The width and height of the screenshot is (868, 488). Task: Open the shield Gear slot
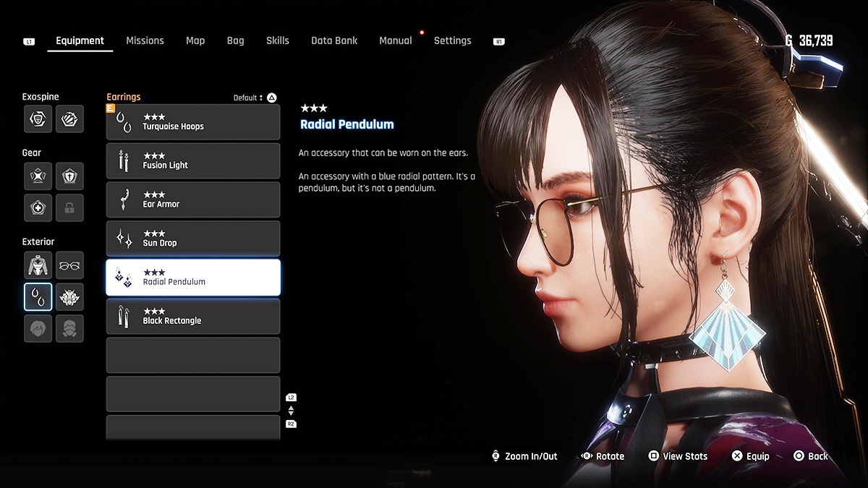[x=69, y=176]
